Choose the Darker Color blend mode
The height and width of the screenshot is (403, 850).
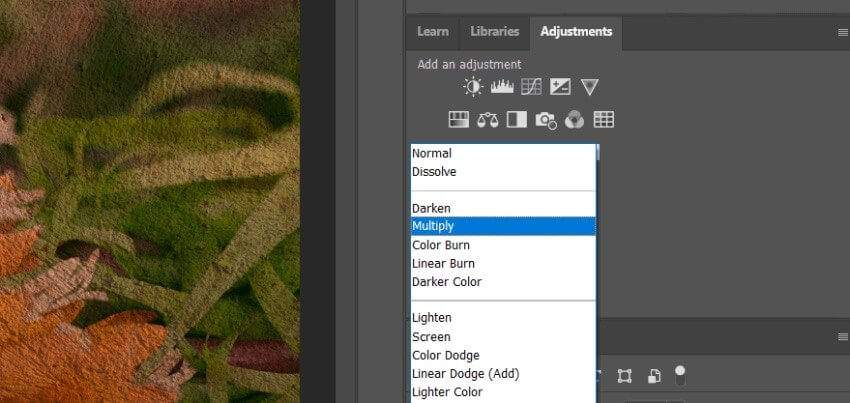[503, 282]
